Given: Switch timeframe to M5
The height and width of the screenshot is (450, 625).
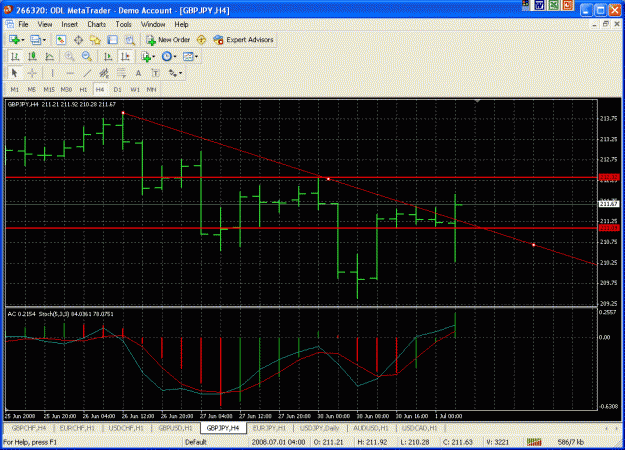Looking at the screenshot, I should pyautogui.click(x=32, y=90).
